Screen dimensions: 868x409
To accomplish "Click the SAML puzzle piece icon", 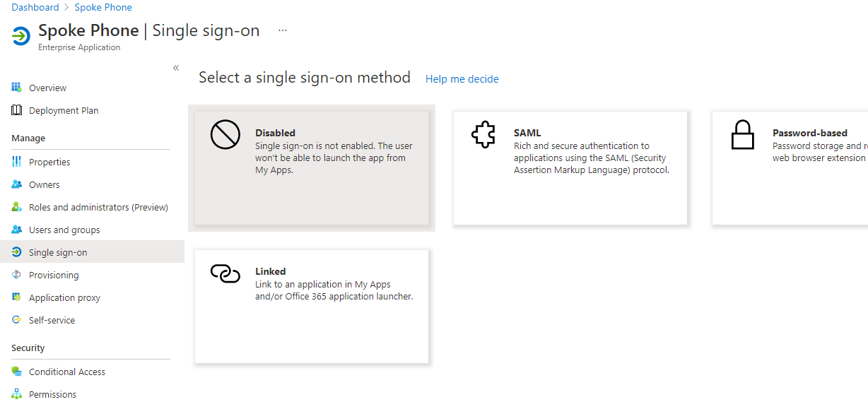I will coord(483,135).
